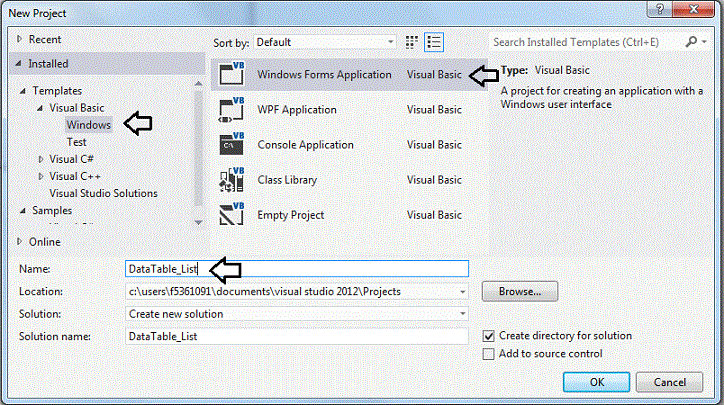Viewport: 724px width, 405px height.
Task: Click the search magnifier icon
Action: click(691, 42)
